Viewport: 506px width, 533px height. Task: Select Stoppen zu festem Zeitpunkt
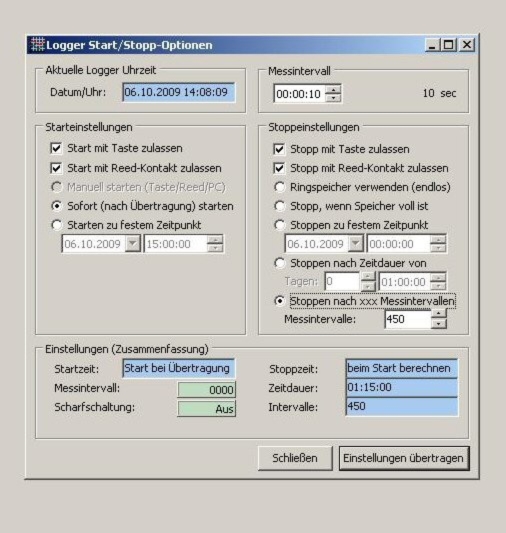coord(279,225)
